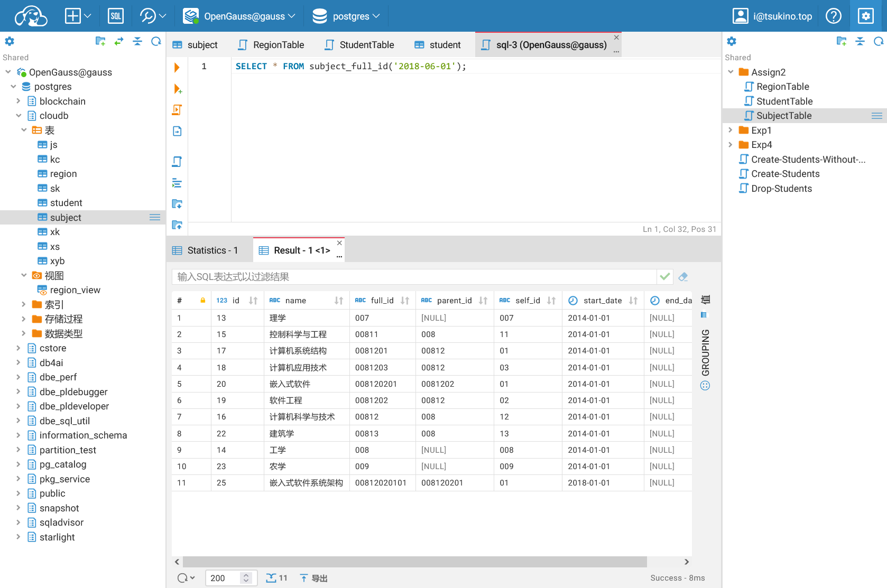Viewport: 887px width, 588px height.
Task: Collapse the cloudb schema node
Action: click(x=19, y=116)
